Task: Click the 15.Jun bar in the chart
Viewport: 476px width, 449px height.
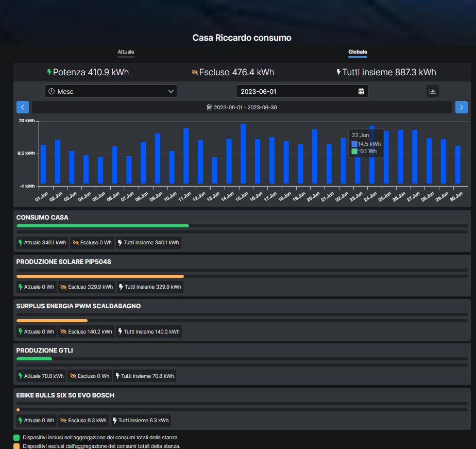Action: 243,154
